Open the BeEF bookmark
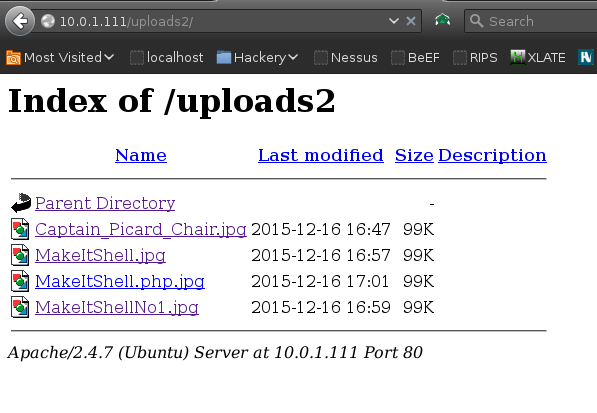This screenshot has height=413, width=597. [415, 57]
